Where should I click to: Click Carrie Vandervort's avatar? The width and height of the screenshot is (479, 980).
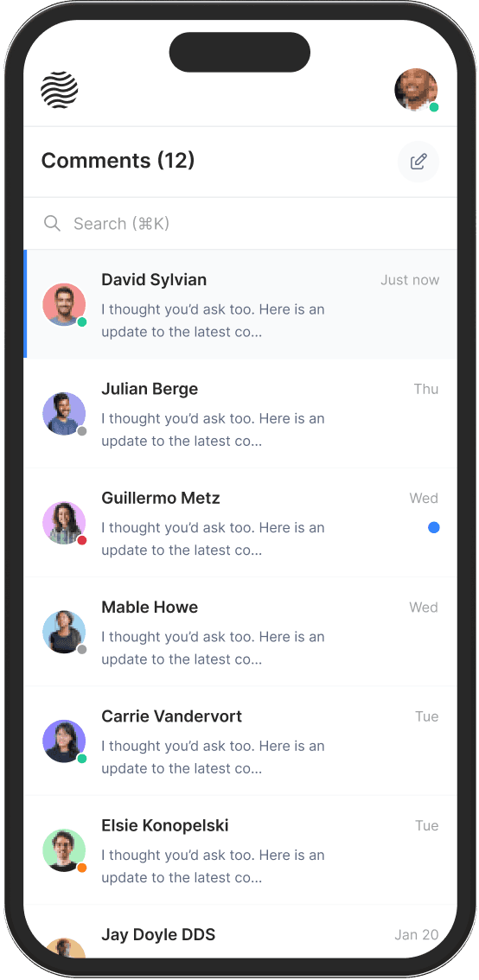coord(64,741)
